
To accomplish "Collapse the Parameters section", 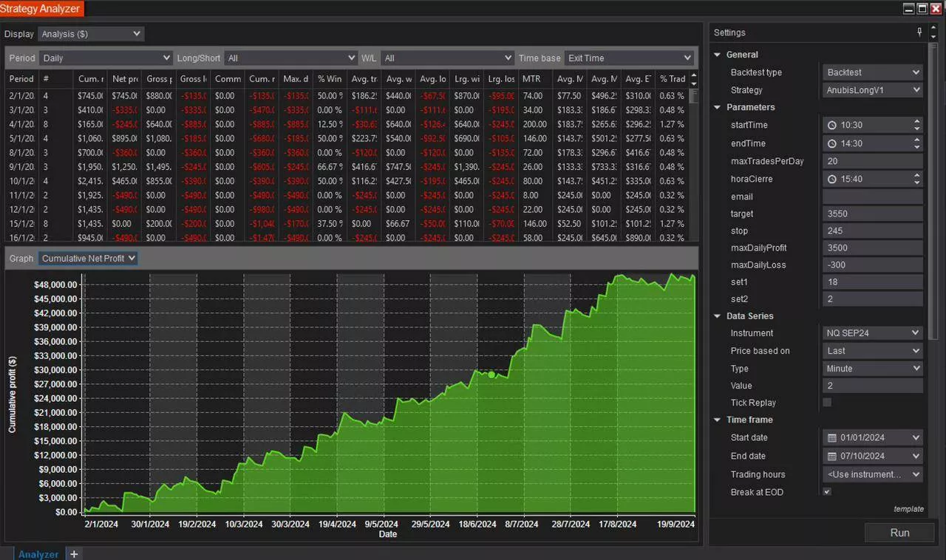I will [717, 107].
